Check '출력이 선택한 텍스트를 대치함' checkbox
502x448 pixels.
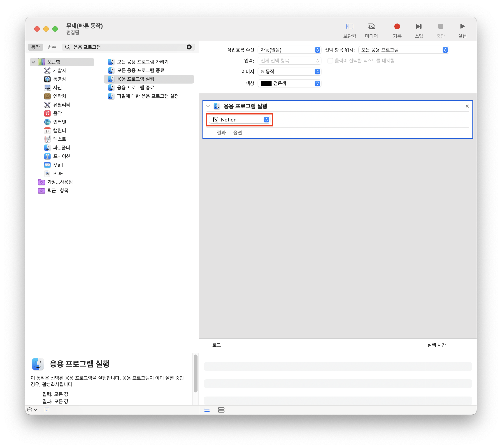click(330, 61)
